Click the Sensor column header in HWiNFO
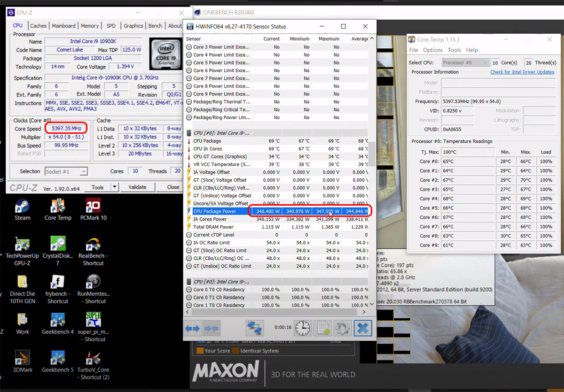The width and height of the screenshot is (564, 392). point(218,39)
